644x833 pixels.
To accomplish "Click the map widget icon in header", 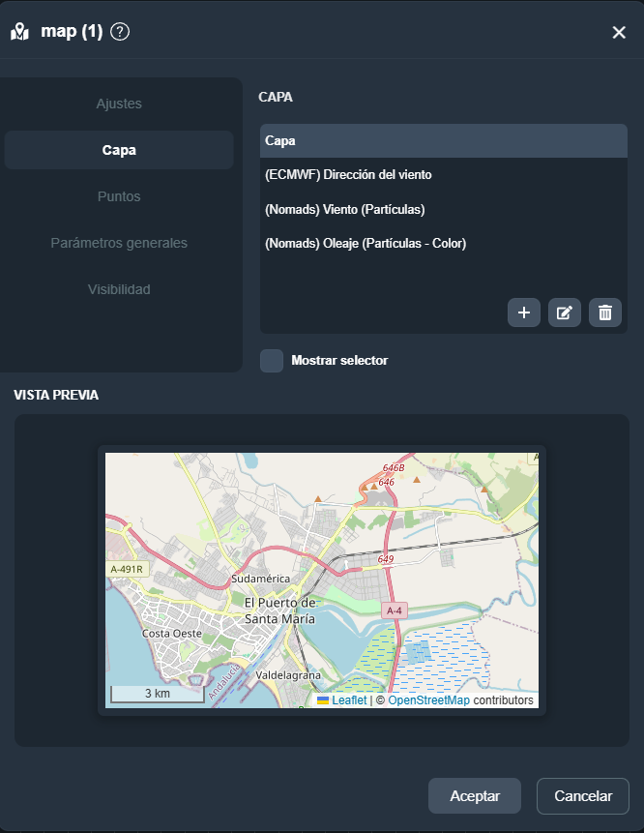I will 20,32.
